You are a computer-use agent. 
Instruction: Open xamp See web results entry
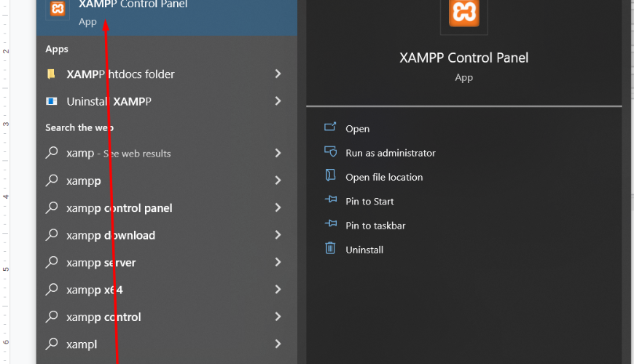coord(167,153)
